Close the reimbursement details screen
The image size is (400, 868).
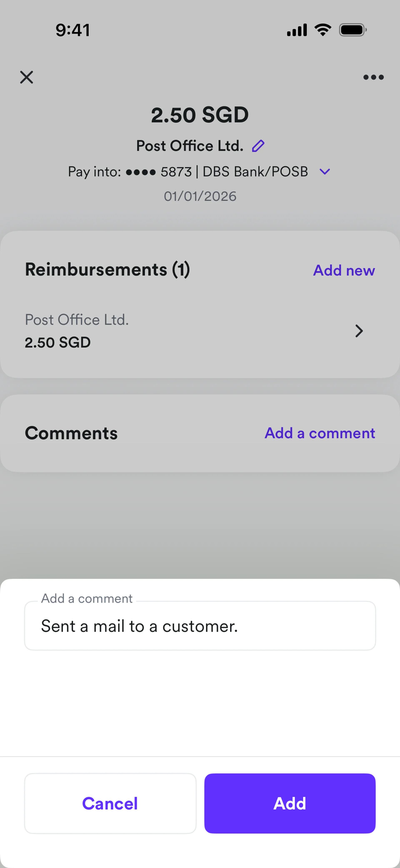[x=27, y=77]
